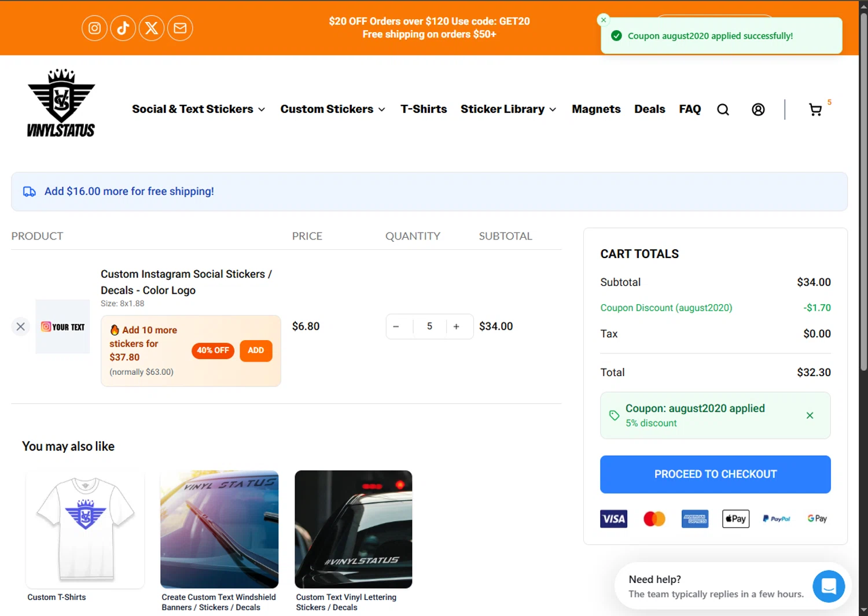Click the Need help? chat text
Viewport: 868px width, 616px height.
[654, 580]
